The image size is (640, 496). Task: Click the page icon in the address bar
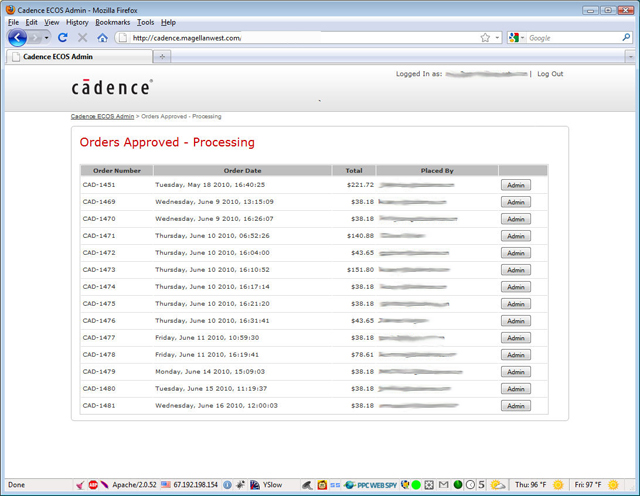click(x=122, y=38)
